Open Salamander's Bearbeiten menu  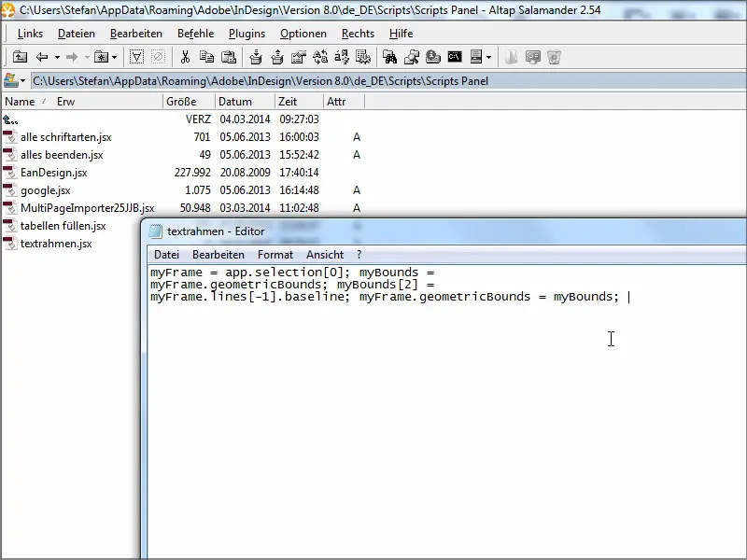tap(136, 34)
